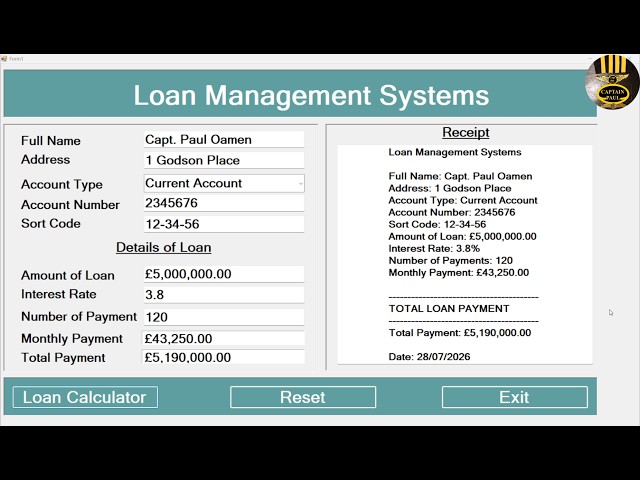Viewport: 640px width, 480px height.
Task: Click the Receipt heading
Action: point(466,132)
